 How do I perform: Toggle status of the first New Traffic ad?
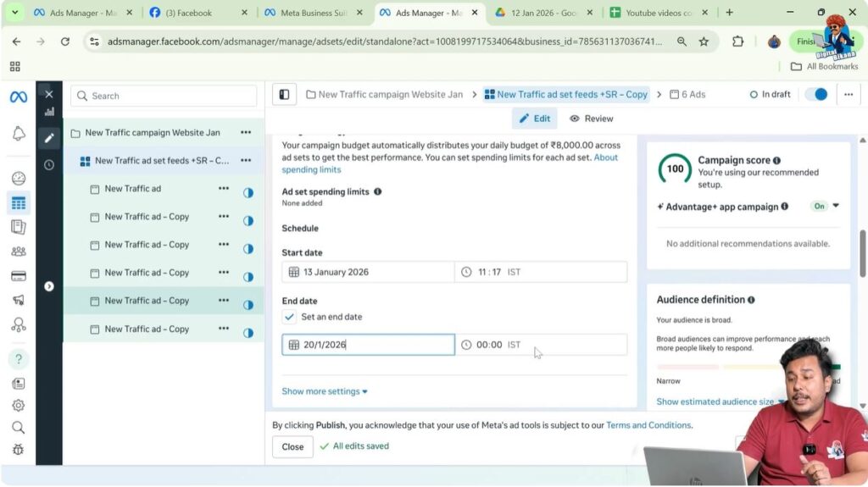pyautogui.click(x=248, y=193)
